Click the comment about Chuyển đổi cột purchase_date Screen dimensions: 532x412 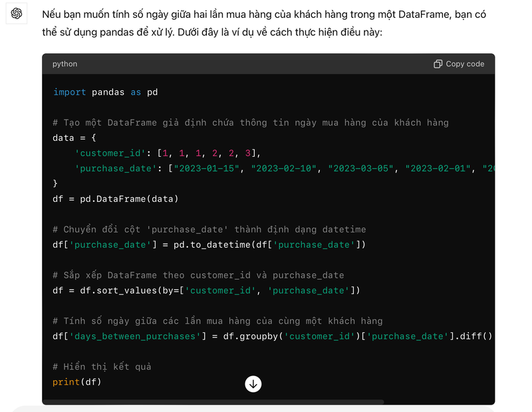209,229
